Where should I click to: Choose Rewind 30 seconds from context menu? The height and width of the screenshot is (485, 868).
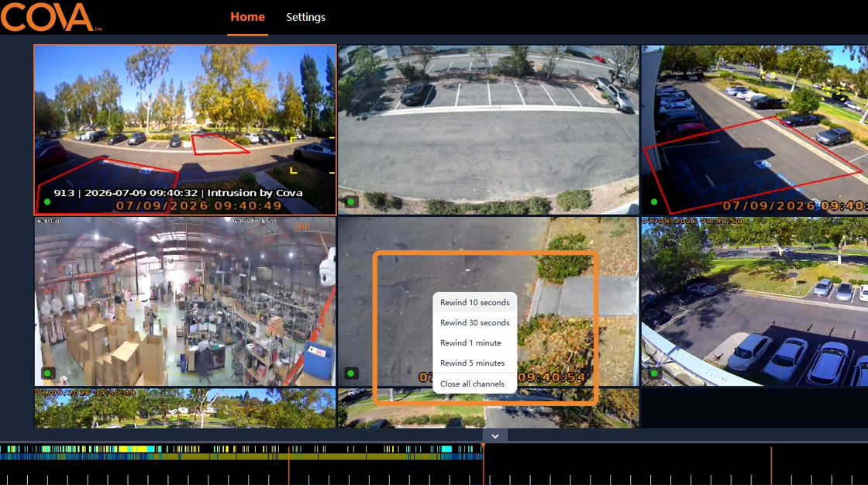click(474, 323)
